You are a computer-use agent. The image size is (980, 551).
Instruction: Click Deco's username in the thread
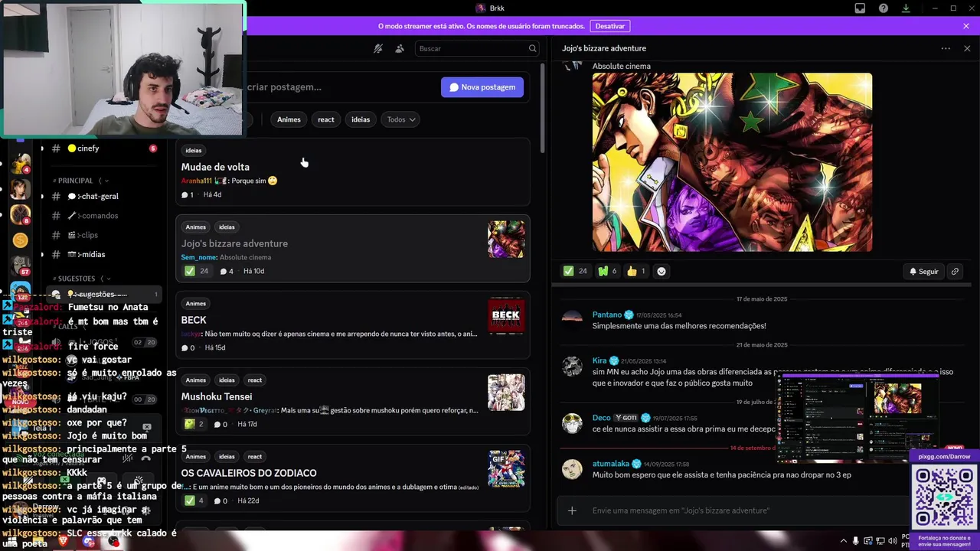[602, 418]
